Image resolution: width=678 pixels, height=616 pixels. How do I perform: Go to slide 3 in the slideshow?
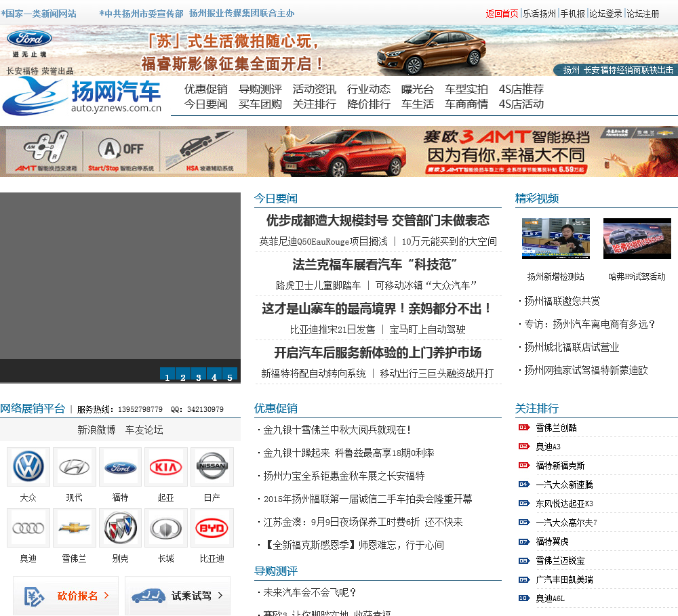point(199,375)
